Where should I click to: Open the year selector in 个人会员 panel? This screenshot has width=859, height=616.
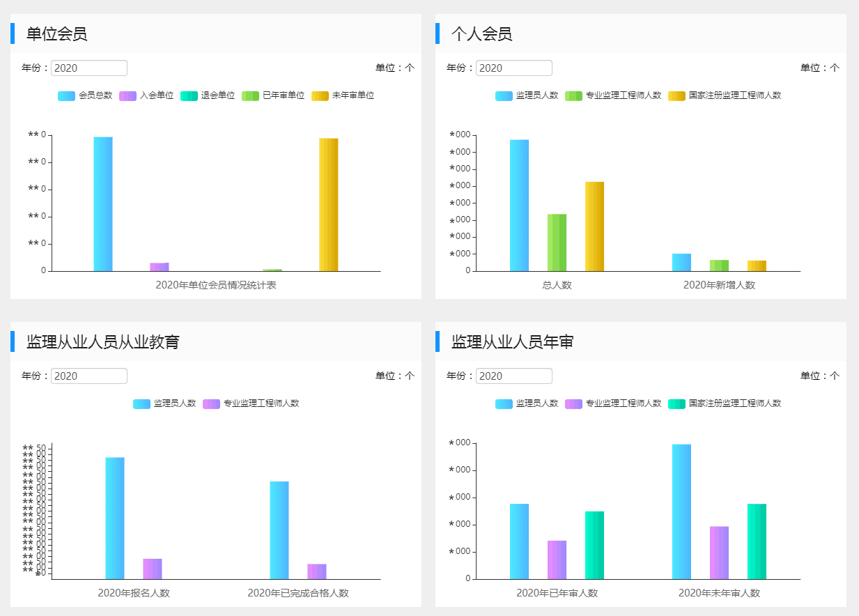click(514, 68)
